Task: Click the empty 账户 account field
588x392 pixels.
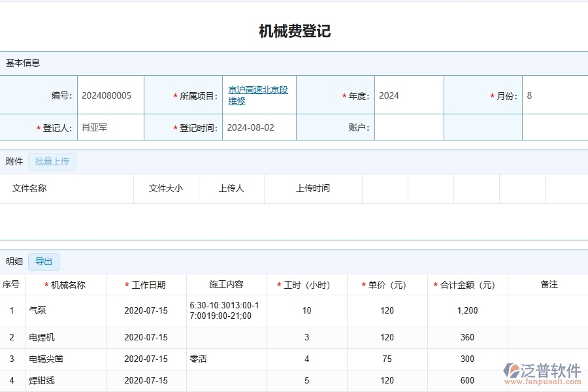Action: click(x=409, y=127)
